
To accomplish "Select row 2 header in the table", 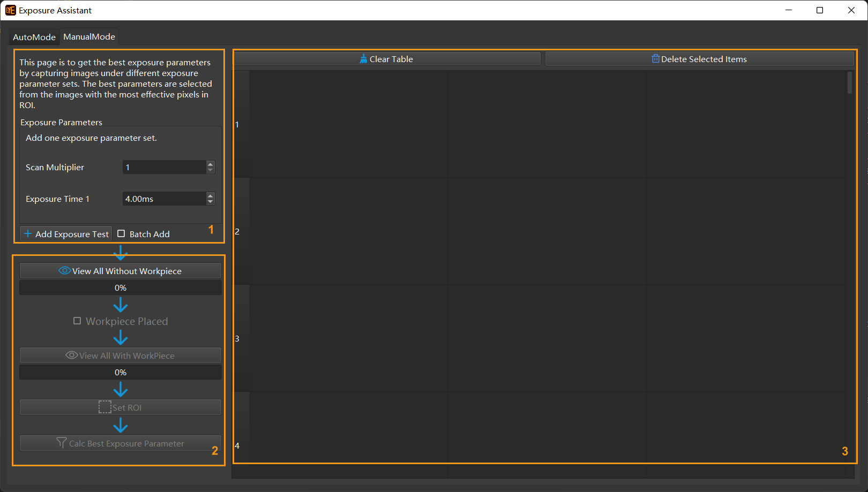I will tap(241, 231).
